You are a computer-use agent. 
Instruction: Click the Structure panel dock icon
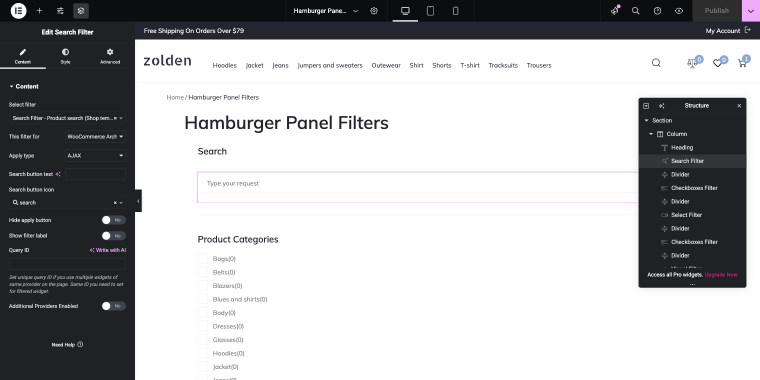pos(646,106)
